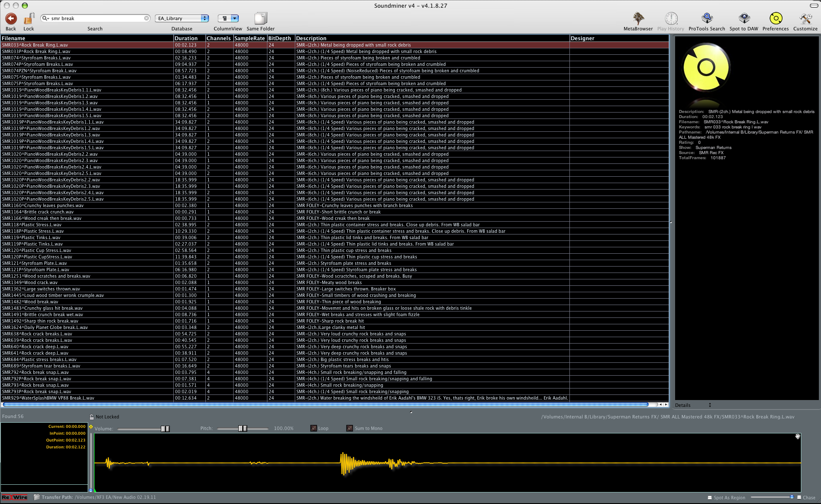Click the Spot to DAW icon
The width and height of the screenshot is (821, 504).
[x=744, y=18]
